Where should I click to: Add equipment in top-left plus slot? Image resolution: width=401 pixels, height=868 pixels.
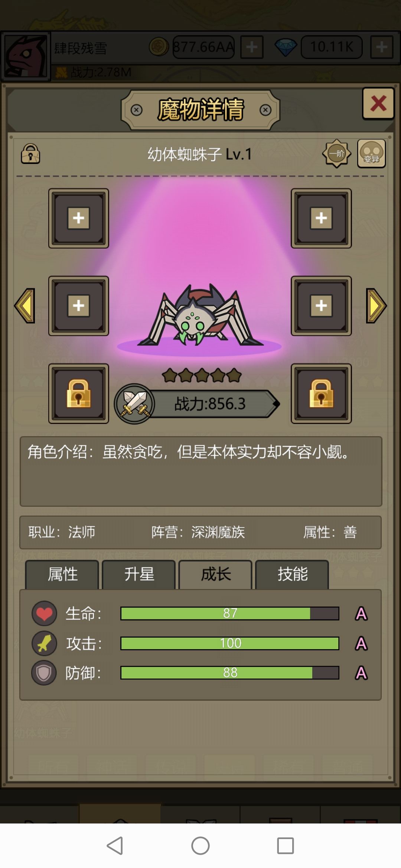(x=78, y=218)
